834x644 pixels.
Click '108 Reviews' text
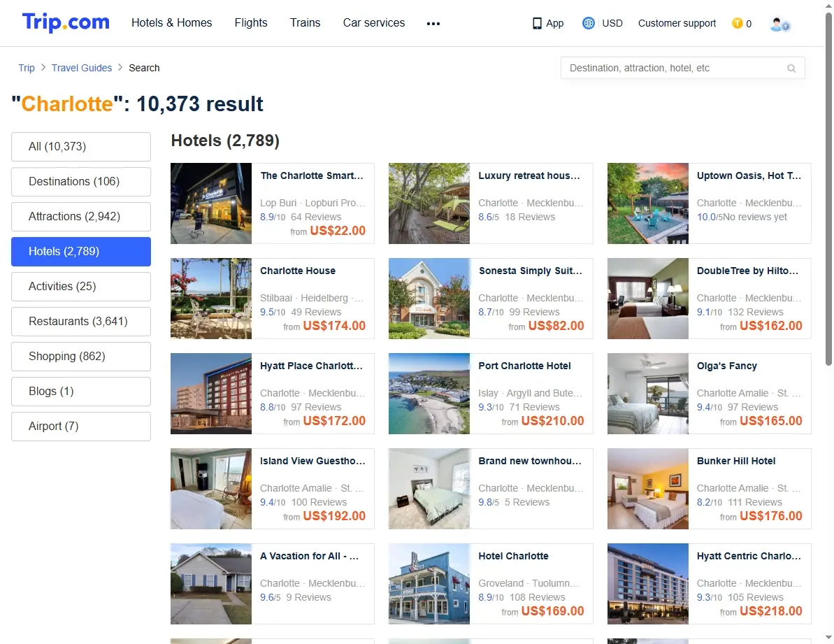pos(537,598)
